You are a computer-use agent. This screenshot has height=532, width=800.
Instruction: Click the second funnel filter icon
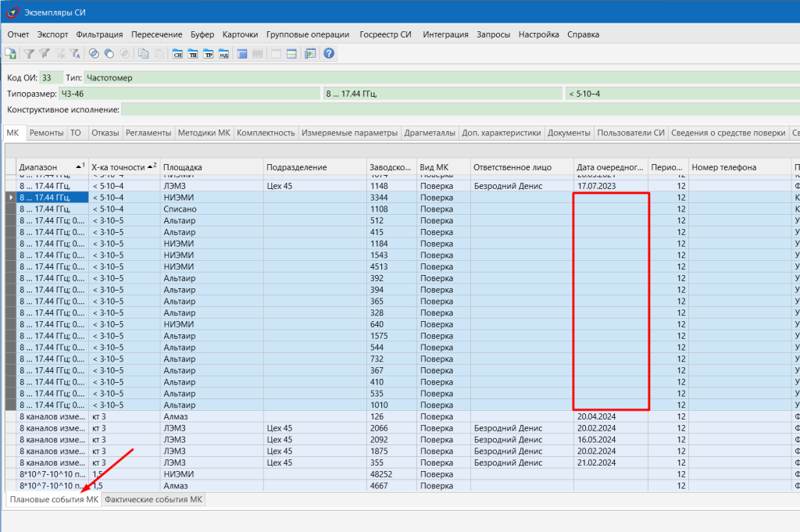pyautogui.click(x=45, y=54)
